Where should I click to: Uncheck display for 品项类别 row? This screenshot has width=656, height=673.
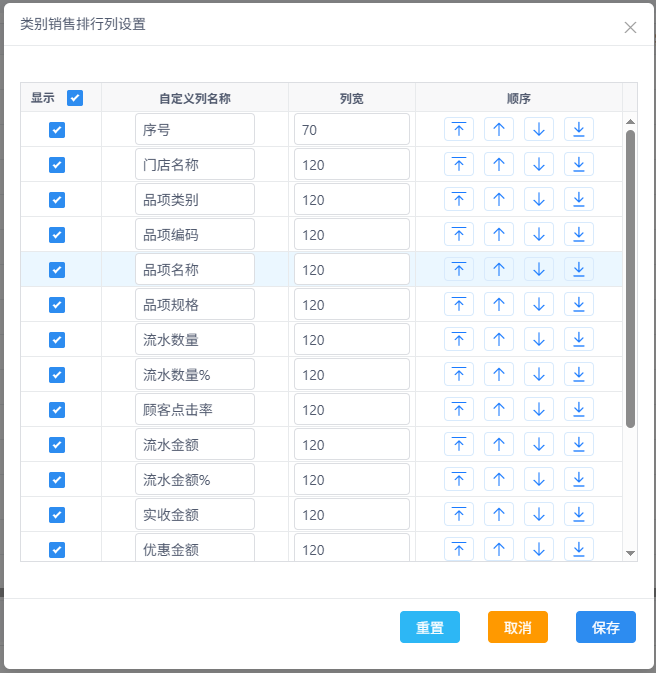pos(57,200)
